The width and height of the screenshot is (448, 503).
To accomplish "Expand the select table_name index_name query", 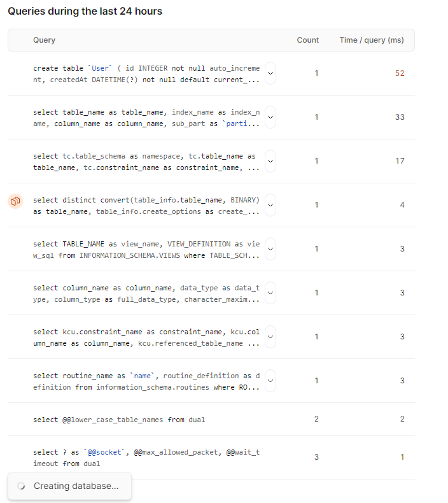I will [270, 117].
